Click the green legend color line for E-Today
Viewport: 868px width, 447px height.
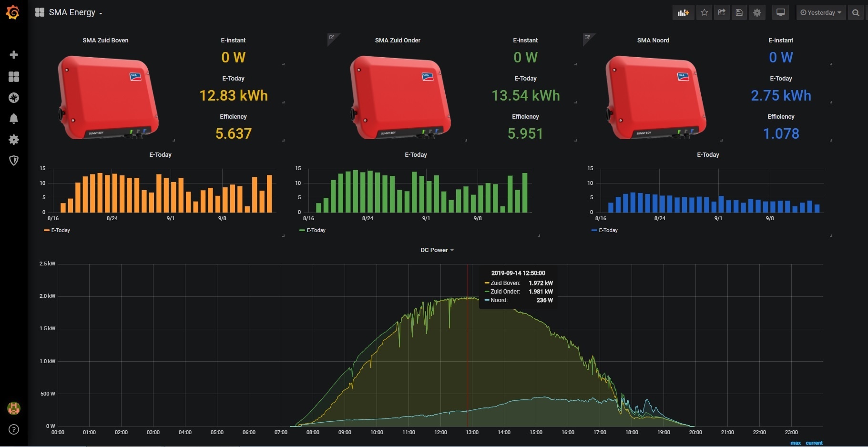(x=302, y=231)
